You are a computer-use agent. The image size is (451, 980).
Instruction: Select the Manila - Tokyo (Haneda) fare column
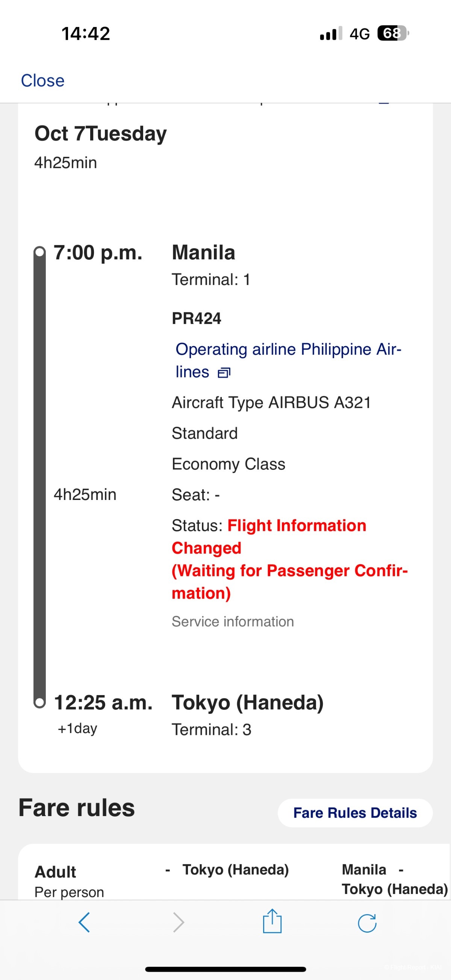394,879
